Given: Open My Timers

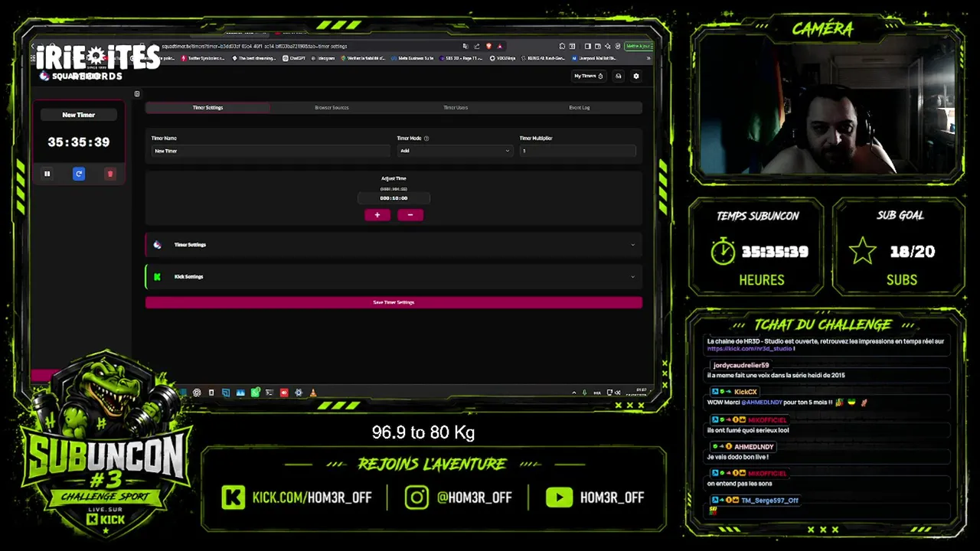Looking at the screenshot, I should 588,76.
